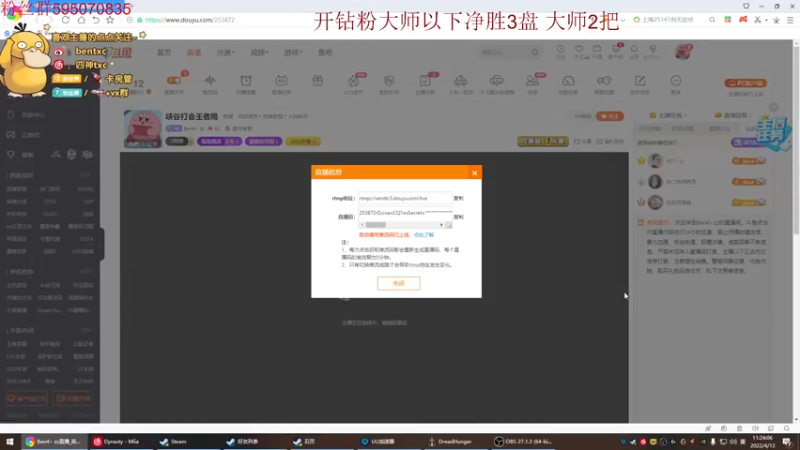The height and width of the screenshot is (450, 800).
Task: Copy the rtmp address with 复制
Action: click(459, 198)
